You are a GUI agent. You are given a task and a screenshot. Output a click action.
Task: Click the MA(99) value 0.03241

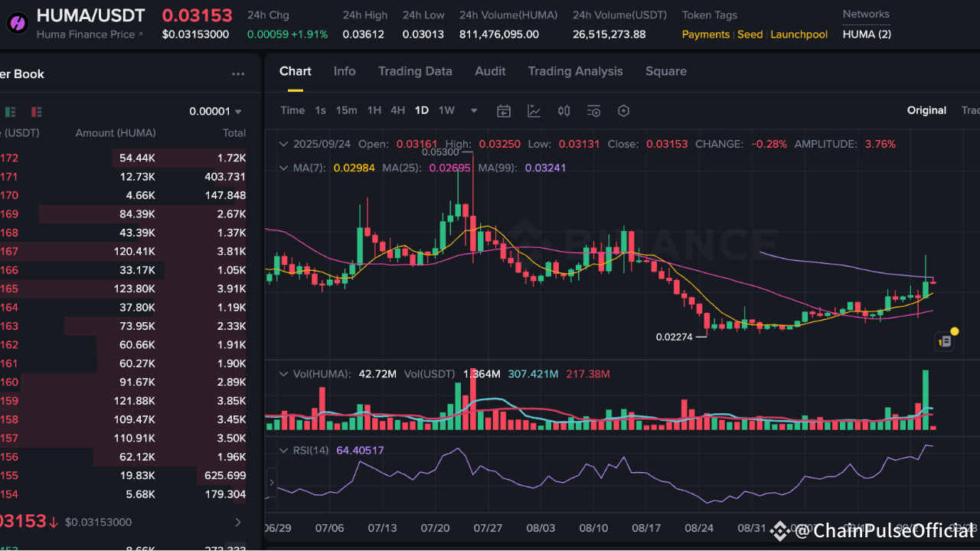pyautogui.click(x=545, y=168)
